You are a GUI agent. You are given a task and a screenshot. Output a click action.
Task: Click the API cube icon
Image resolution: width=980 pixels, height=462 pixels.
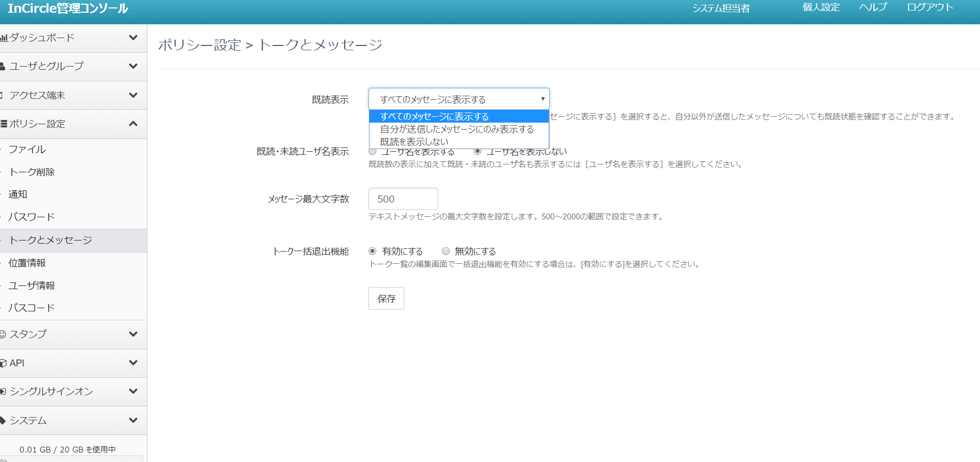click(3, 364)
